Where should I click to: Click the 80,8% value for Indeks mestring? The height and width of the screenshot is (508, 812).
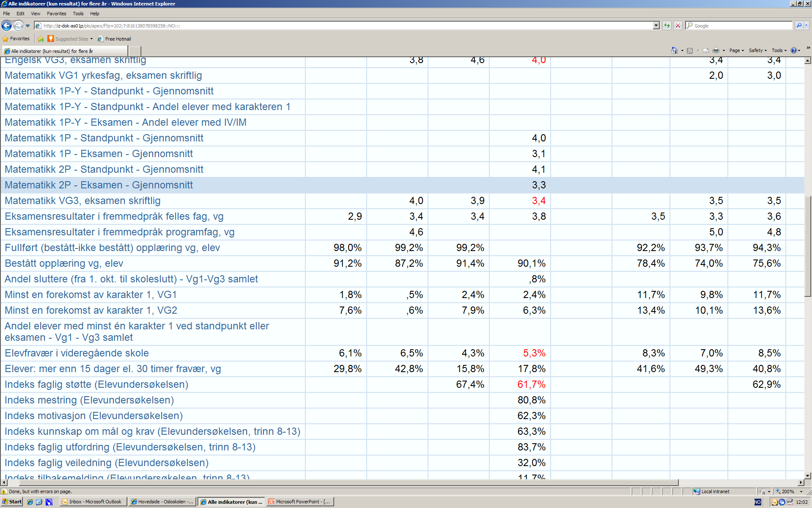point(531,400)
